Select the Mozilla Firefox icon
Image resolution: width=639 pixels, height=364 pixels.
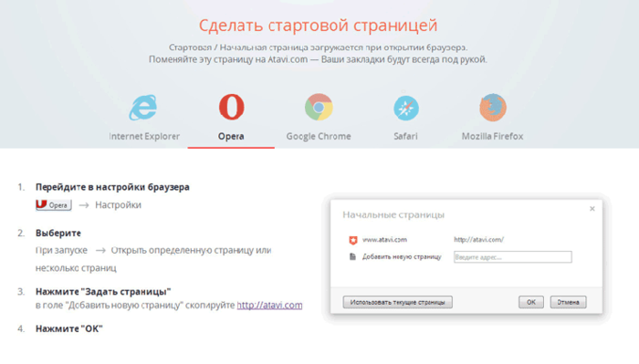point(493,108)
